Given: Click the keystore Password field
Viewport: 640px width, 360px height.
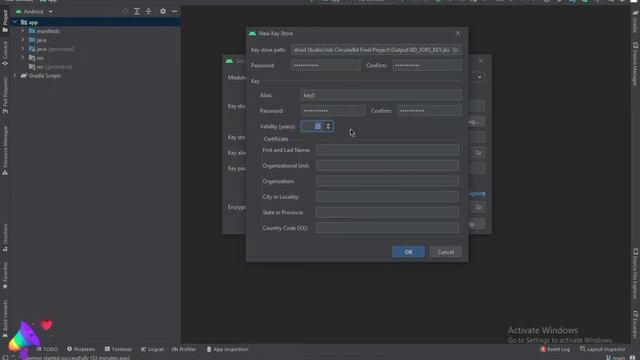Looking at the screenshot, I should (x=326, y=65).
